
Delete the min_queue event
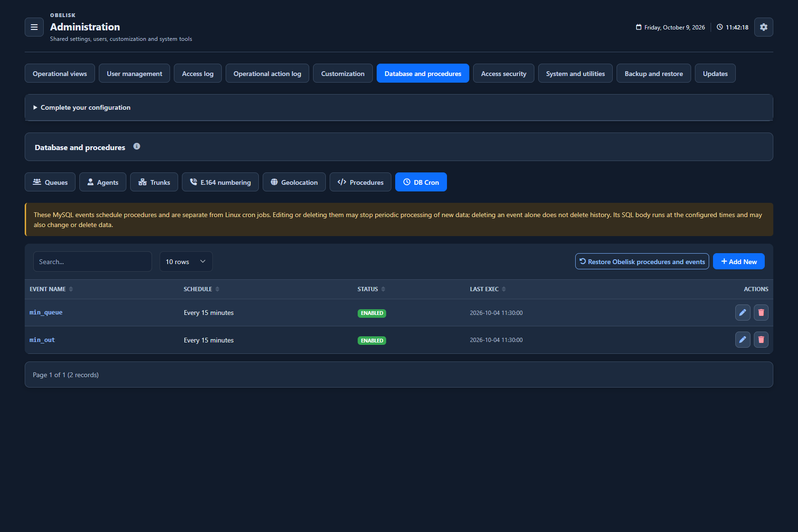tap(761, 313)
